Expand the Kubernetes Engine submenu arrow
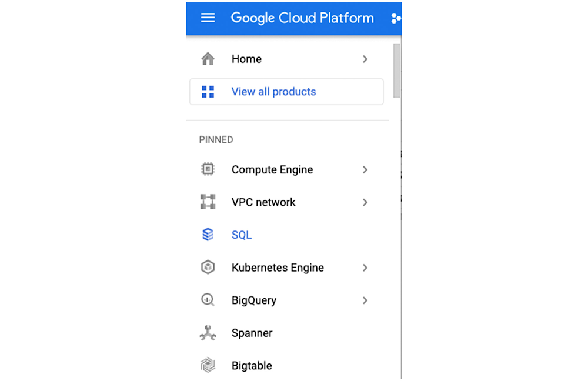 click(365, 268)
